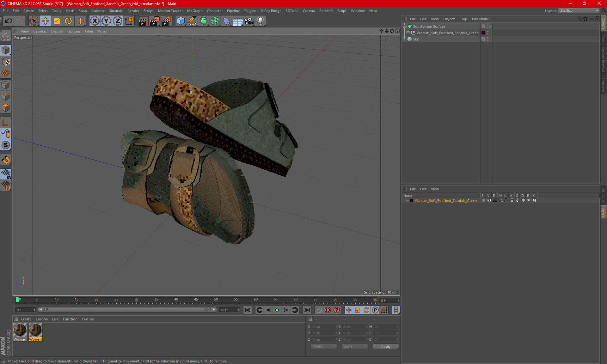Click the Apply button

click(x=386, y=347)
